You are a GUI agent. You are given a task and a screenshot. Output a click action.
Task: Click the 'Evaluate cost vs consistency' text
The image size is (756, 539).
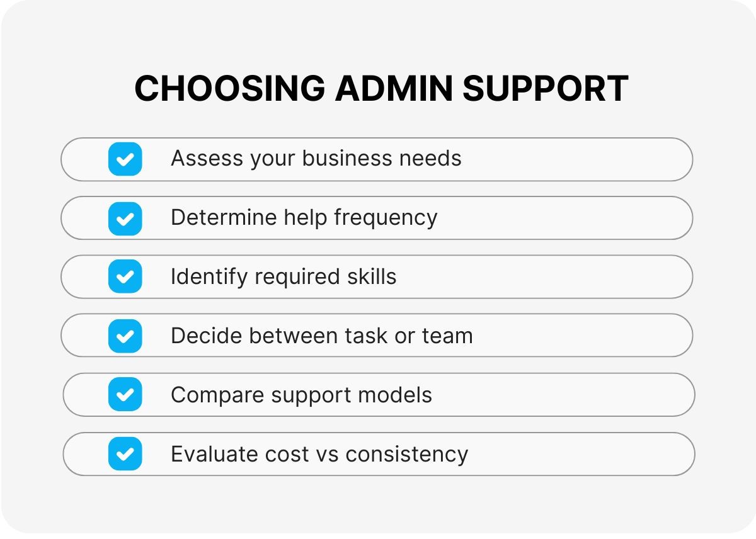point(319,454)
